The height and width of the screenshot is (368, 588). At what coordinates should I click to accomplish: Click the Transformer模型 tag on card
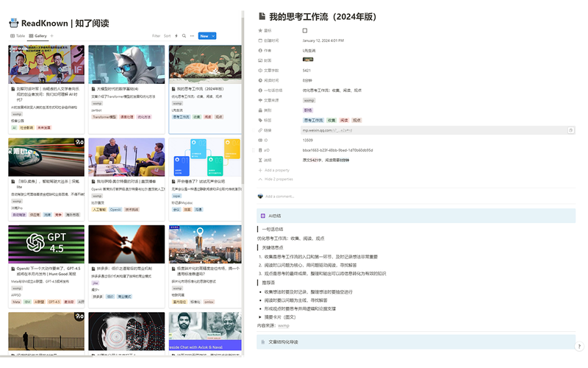point(104,117)
